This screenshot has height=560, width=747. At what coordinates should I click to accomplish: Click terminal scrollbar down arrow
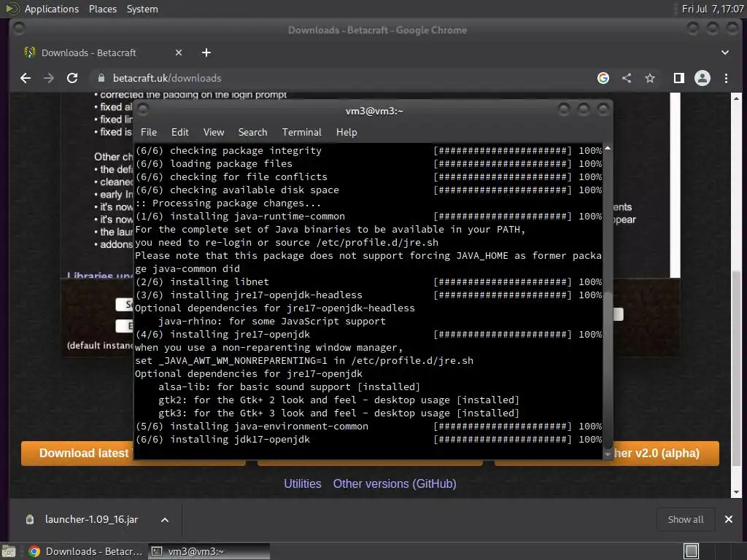pyautogui.click(x=608, y=454)
